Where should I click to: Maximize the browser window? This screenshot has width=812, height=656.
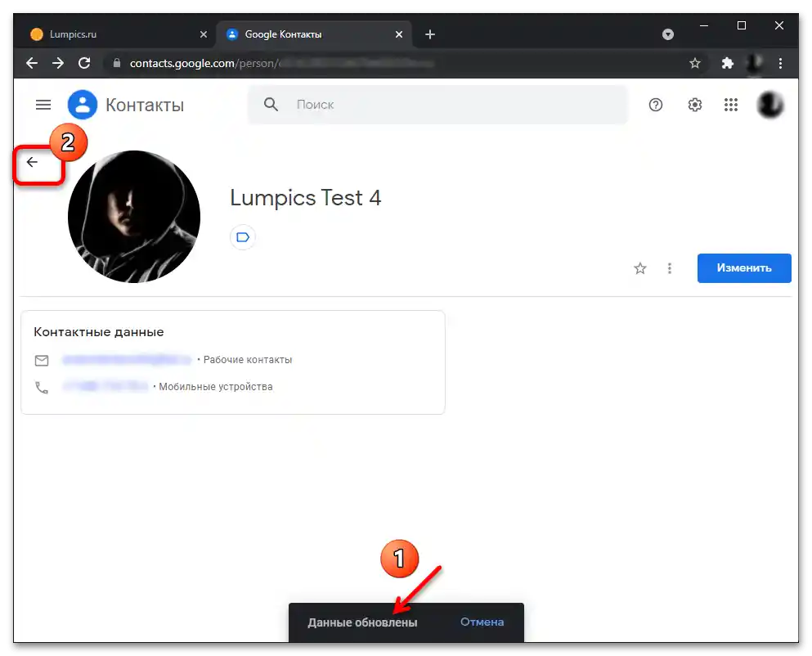tap(742, 25)
